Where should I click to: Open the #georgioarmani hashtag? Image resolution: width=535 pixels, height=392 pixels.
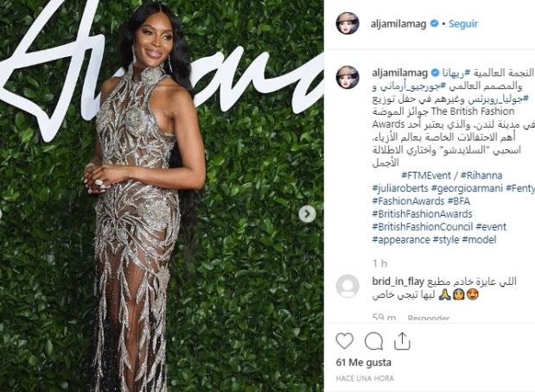[x=467, y=188]
